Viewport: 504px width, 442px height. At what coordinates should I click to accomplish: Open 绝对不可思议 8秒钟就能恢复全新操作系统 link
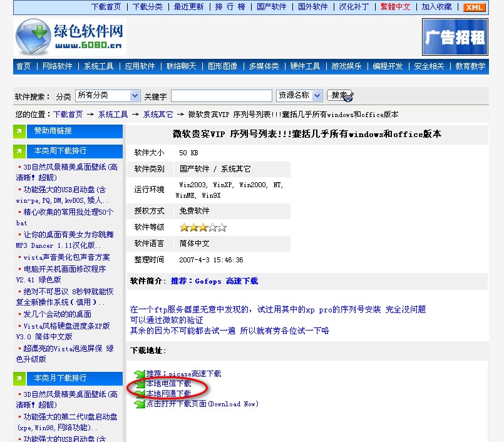click(x=65, y=297)
